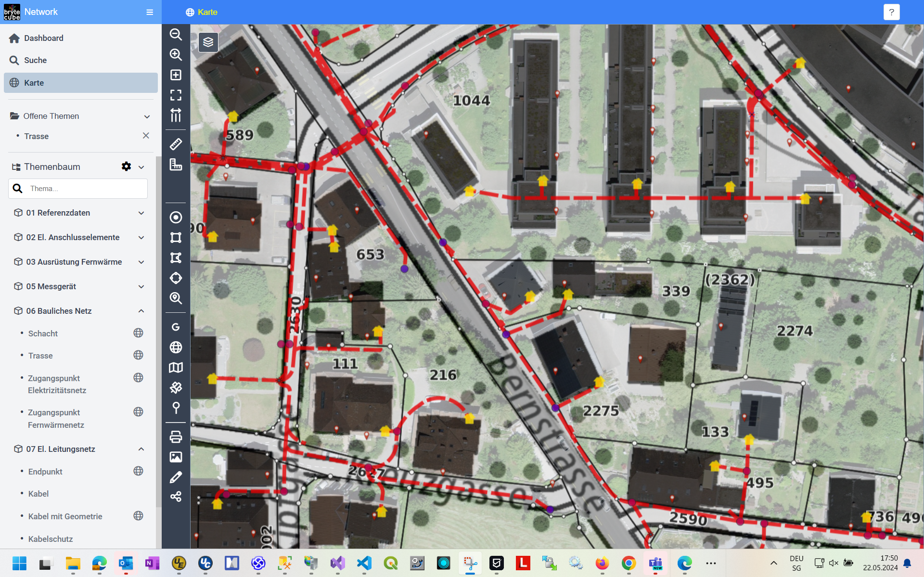The image size is (924, 577).
Task: Click the fullscreen extent icon
Action: pos(176,95)
